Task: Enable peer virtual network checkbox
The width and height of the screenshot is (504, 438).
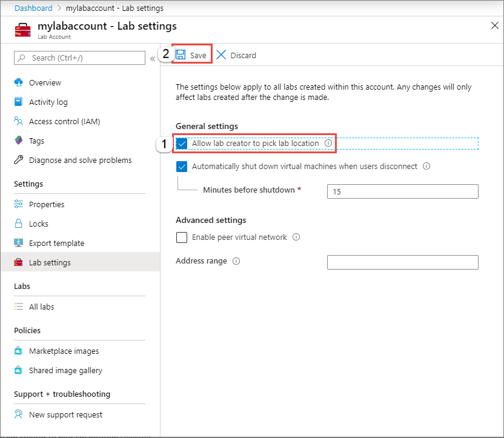Action: pos(182,237)
